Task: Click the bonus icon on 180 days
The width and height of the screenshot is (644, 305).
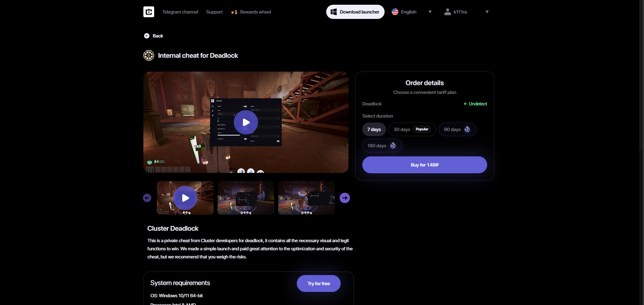Action: [x=393, y=146]
